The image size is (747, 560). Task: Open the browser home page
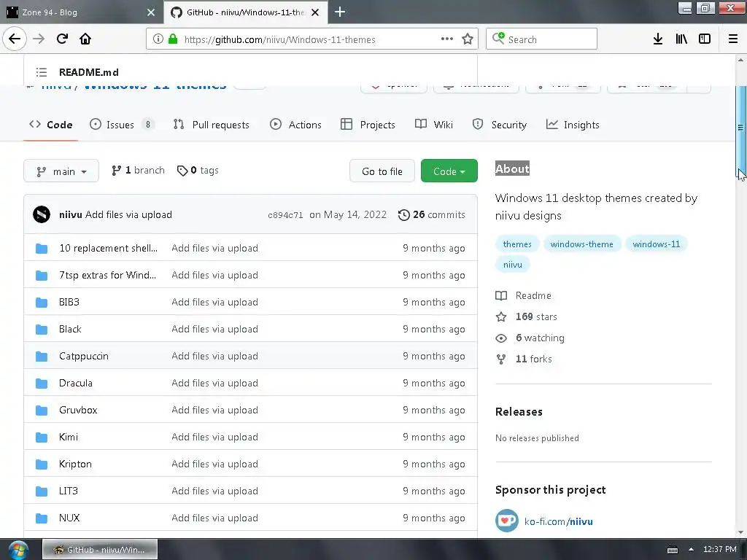85,39
